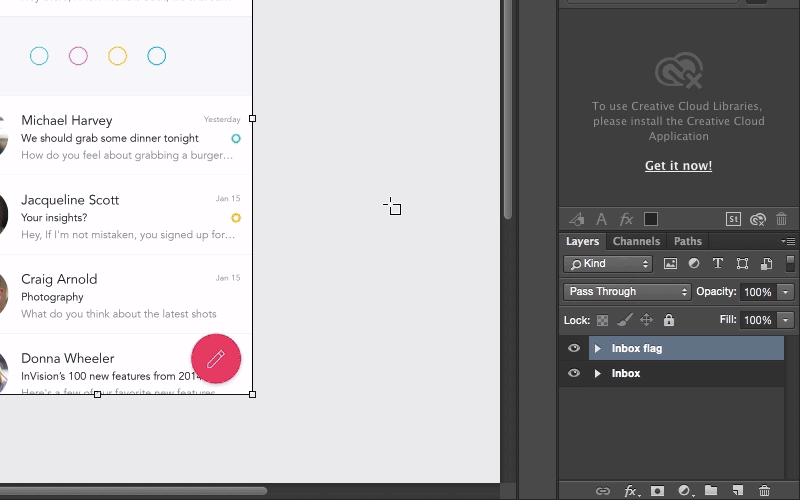Expand the Inbox flag layer group
The width and height of the screenshot is (800, 500).
(x=597, y=348)
